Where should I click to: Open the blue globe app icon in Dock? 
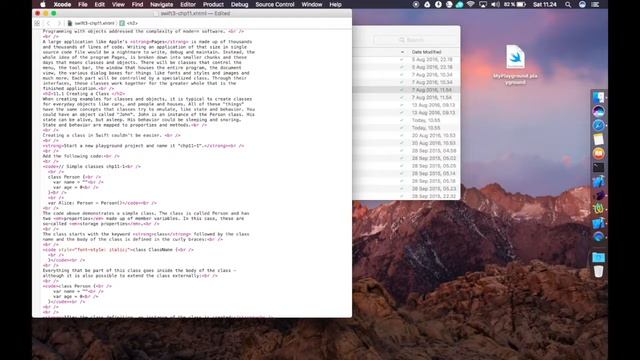pyautogui.click(x=598, y=237)
